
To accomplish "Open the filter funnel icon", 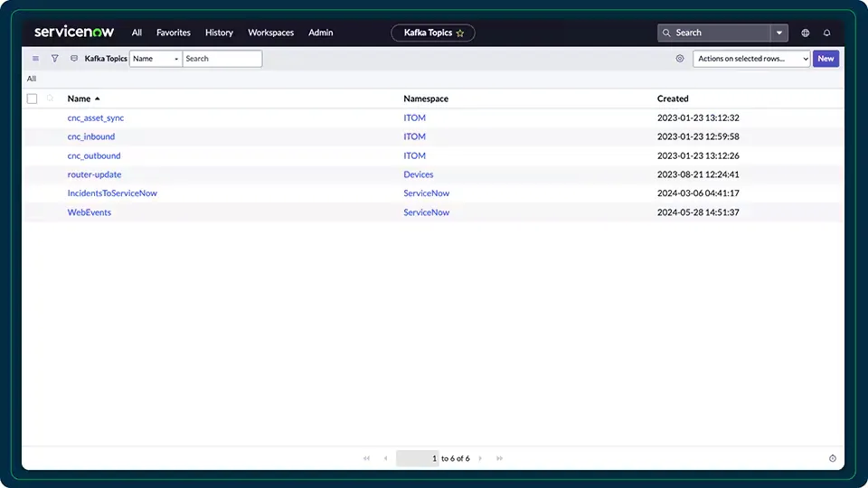I will [x=55, y=58].
